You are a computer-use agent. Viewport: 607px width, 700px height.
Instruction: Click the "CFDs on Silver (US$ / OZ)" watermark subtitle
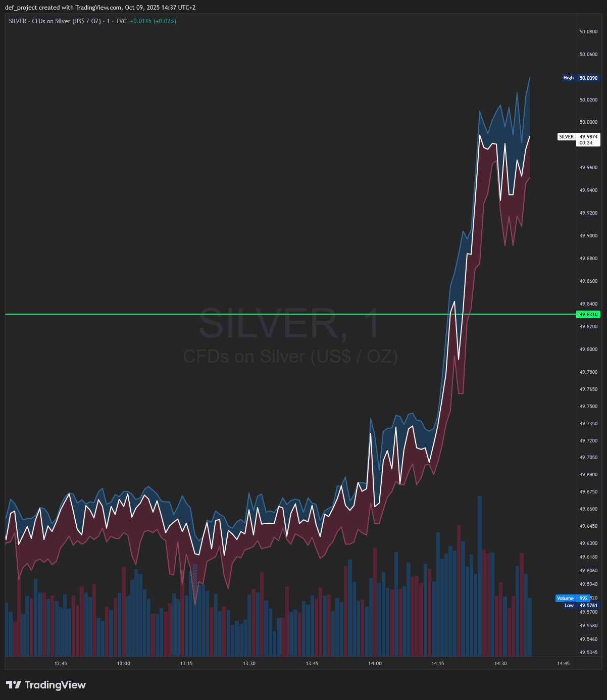click(290, 357)
